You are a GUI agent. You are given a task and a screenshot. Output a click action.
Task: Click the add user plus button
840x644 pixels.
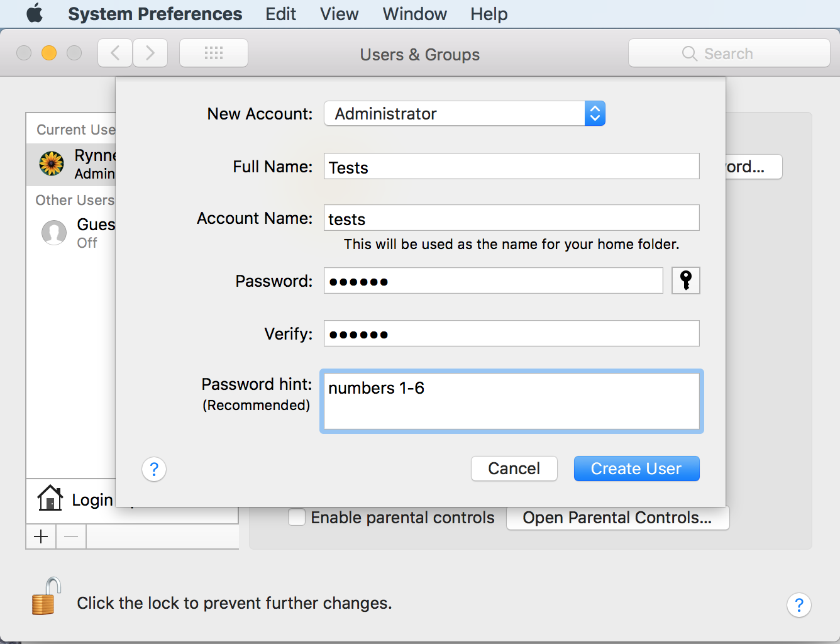41,536
